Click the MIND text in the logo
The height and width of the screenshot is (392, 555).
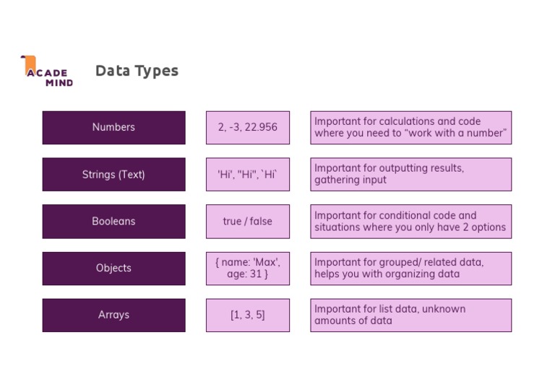point(59,82)
